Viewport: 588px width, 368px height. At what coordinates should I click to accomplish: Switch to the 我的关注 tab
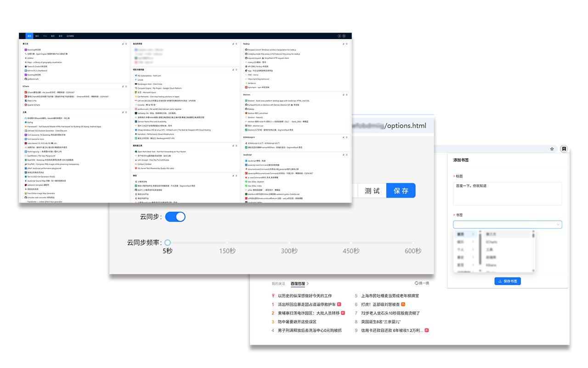coord(278,283)
